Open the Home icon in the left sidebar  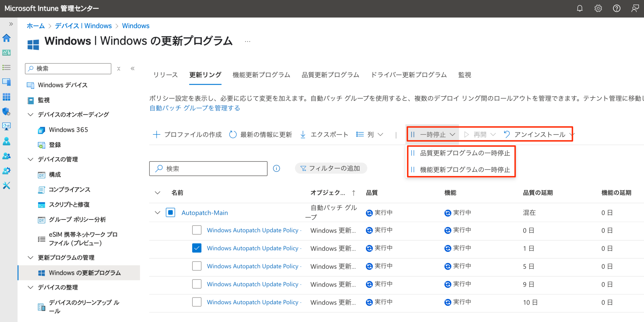7,38
